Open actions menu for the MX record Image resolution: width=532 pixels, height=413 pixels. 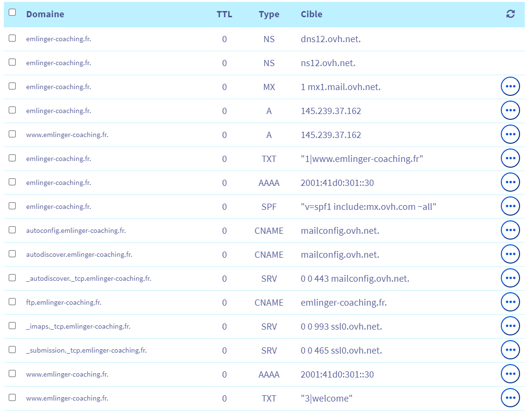pyautogui.click(x=510, y=86)
